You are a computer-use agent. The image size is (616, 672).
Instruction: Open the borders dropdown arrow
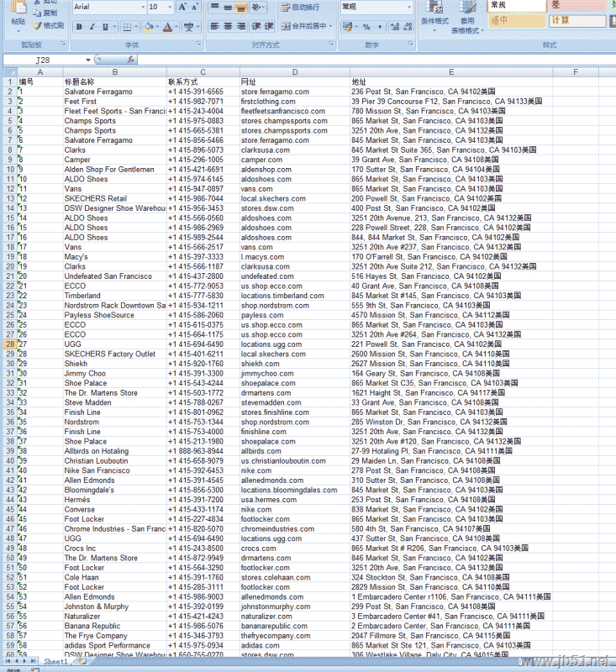pos(135,27)
